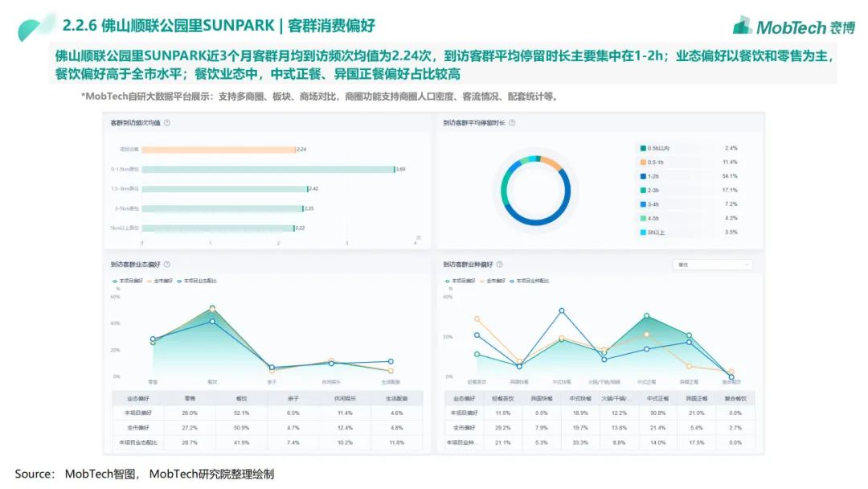Click the 50.9% cell in 全市偏好 row
The image size is (868, 489).
pos(241,428)
